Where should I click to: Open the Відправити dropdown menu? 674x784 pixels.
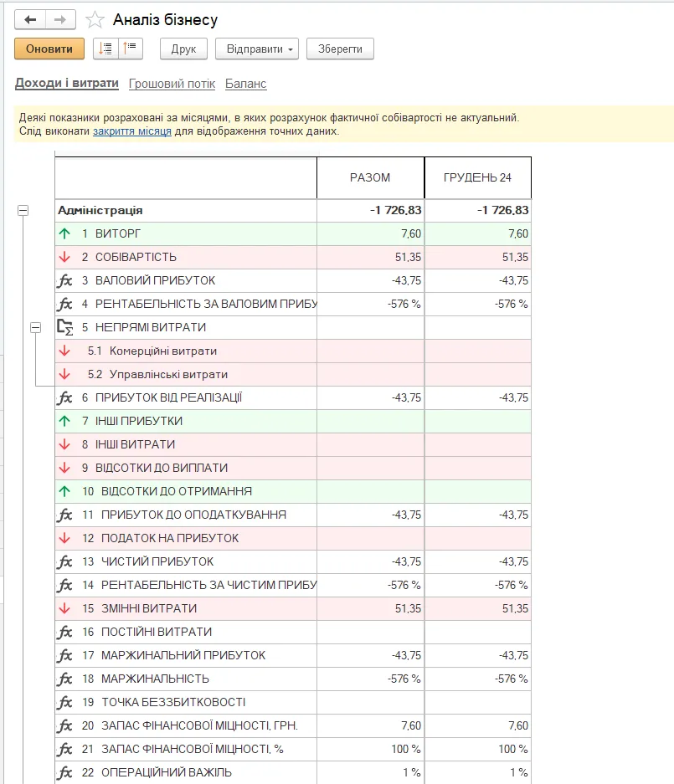coord(257,49)
